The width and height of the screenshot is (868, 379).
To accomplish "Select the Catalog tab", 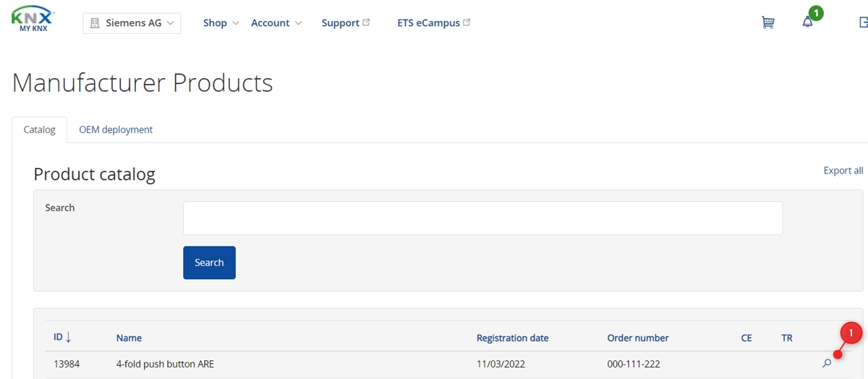I will click(40, 129).
